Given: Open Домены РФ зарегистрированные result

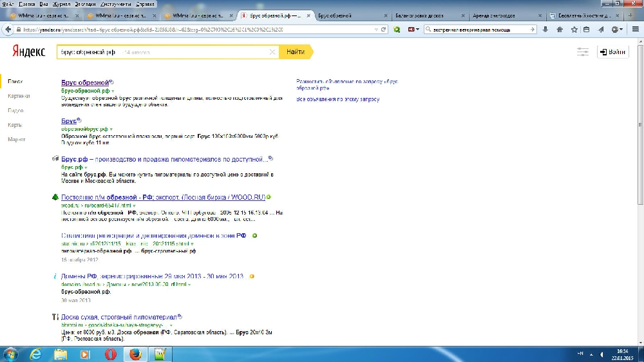Looking at the screenshot, I should pos(153,276).
